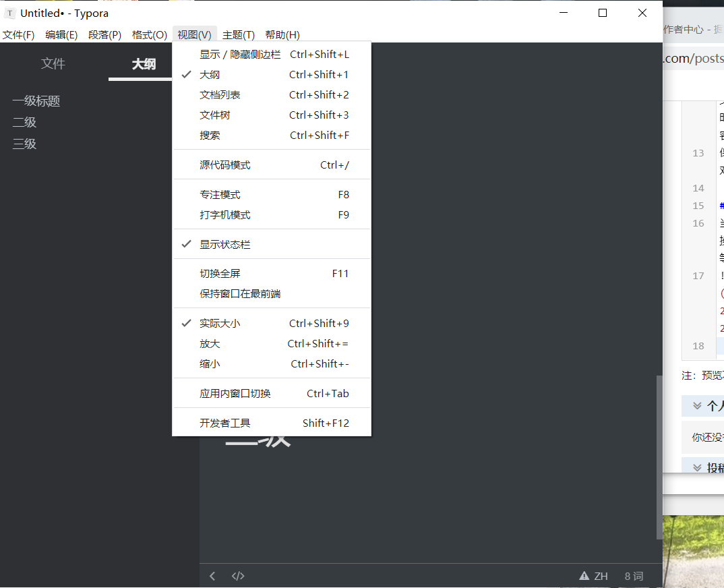Open the 文件(F) menu
The image size is (724, 588).
(x=19, y=34)
